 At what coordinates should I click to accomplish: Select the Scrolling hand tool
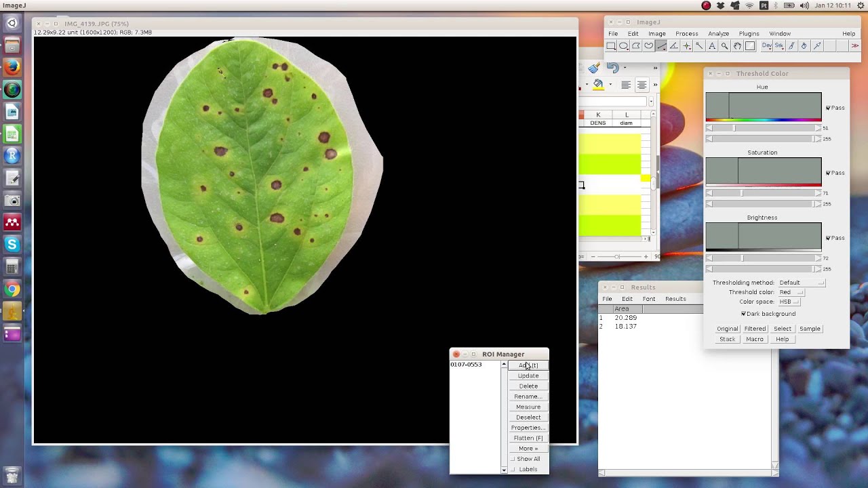(737, 46)
